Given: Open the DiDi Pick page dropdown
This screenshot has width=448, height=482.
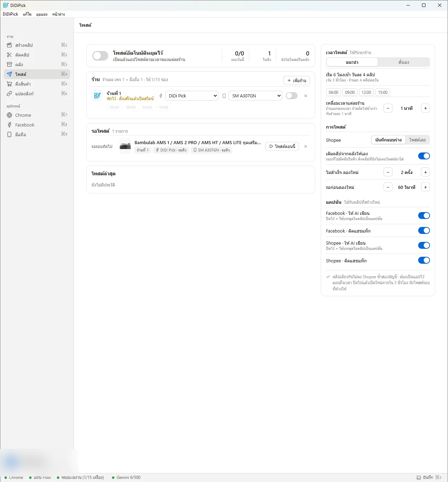Looking at the screenshot, I should click(x=192, y=96).
